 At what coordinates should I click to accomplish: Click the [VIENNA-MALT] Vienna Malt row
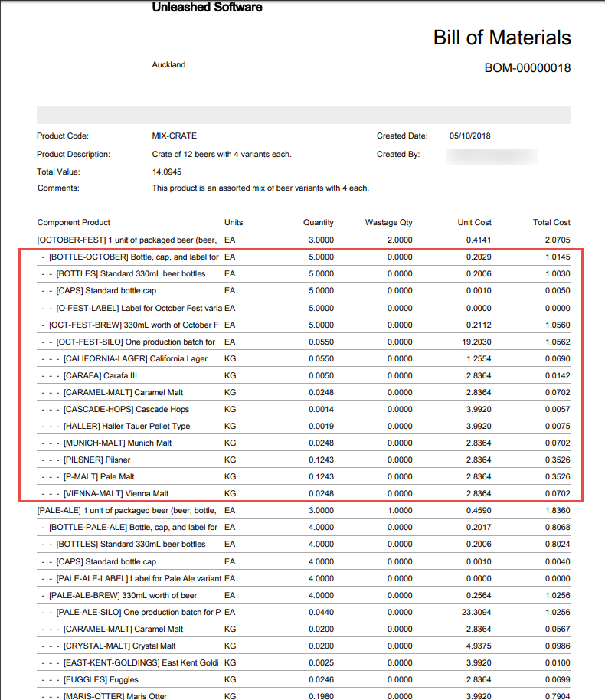click(303, 494)
